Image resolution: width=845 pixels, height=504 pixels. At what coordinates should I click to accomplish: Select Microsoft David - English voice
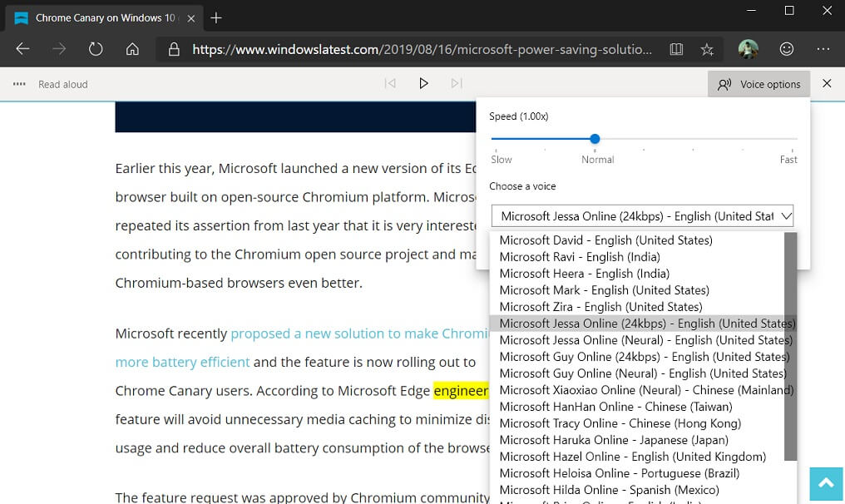coord(605,240)
